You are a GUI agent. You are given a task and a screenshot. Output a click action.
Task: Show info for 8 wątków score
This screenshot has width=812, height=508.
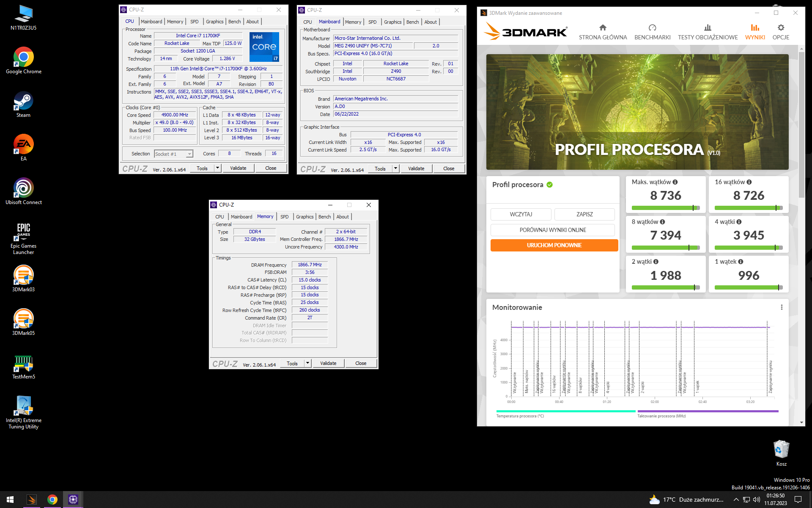tap(662, 222)
